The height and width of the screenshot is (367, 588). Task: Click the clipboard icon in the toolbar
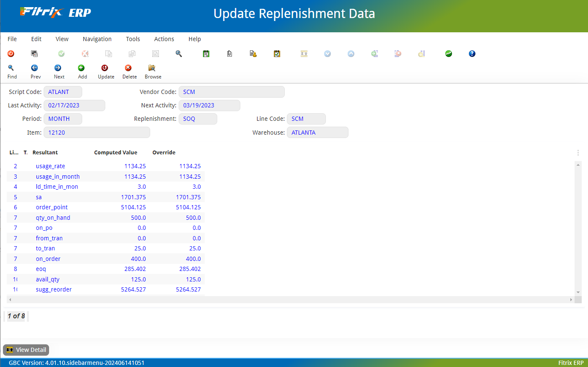point(229,53)
